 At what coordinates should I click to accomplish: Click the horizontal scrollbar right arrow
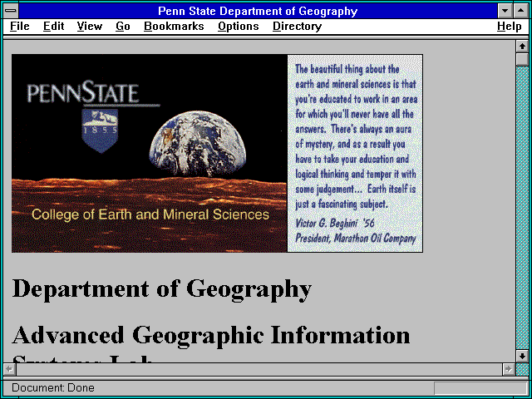point(508,369)
